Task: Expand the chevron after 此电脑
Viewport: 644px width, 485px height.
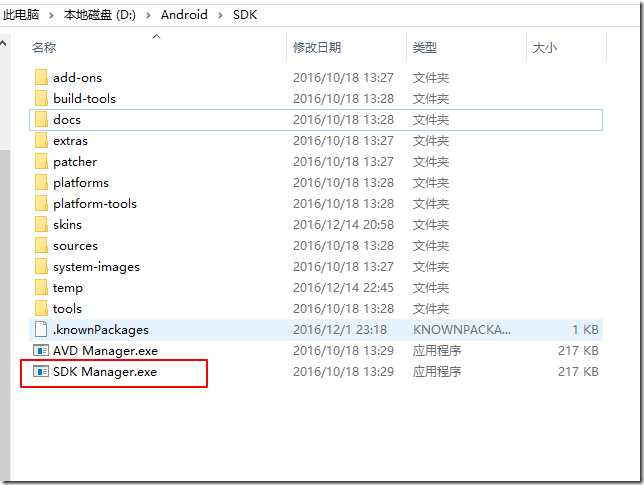Action: coord(51,15)
